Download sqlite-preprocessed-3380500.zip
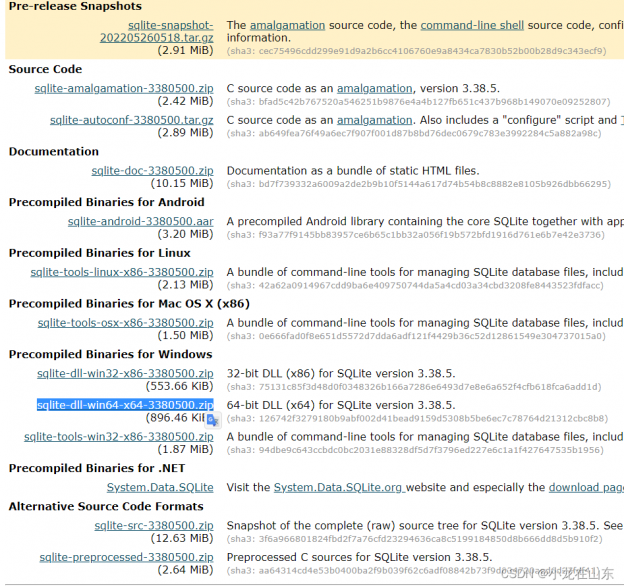This screenshot has width=624, height=586. (126, 557)
